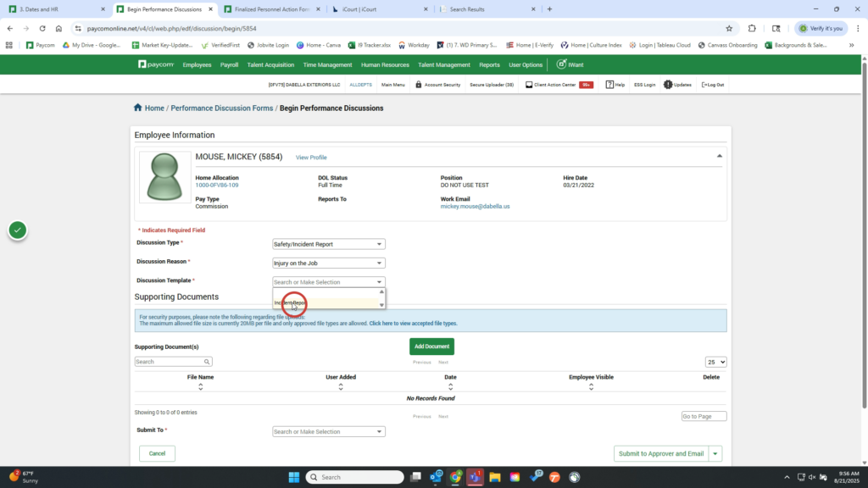Open the Updates notification icon
This screenshot has height=488, width=868.
tap(668, 85)
